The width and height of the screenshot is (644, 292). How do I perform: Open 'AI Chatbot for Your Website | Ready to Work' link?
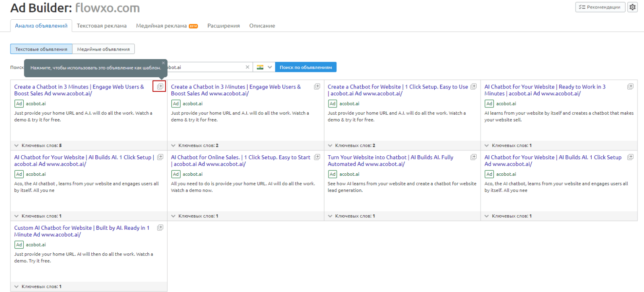(545, 90)
